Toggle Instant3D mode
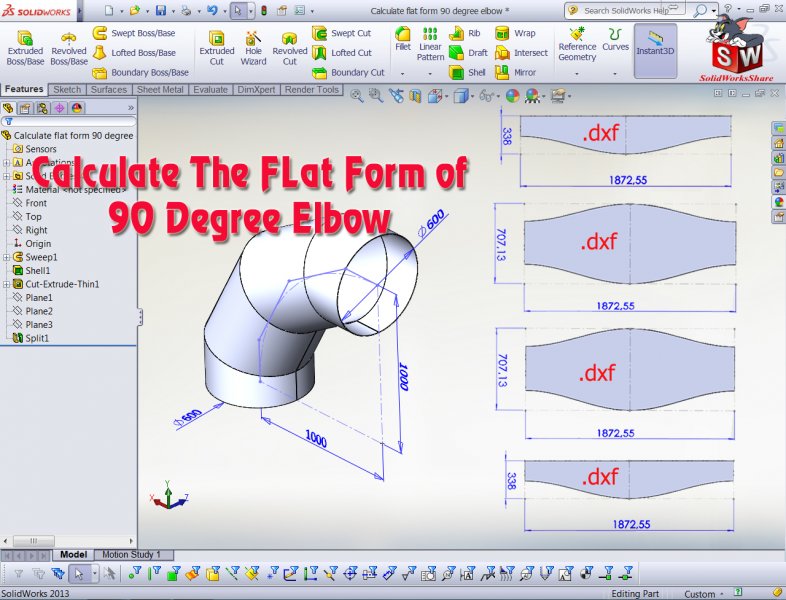The width and height of the screenshot is (786, 600). (655, 50)
